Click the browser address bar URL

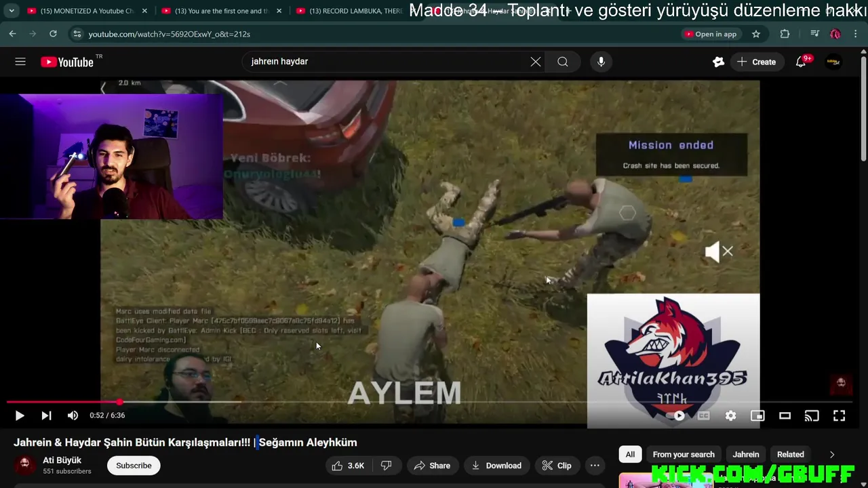(x=170, y=34)
